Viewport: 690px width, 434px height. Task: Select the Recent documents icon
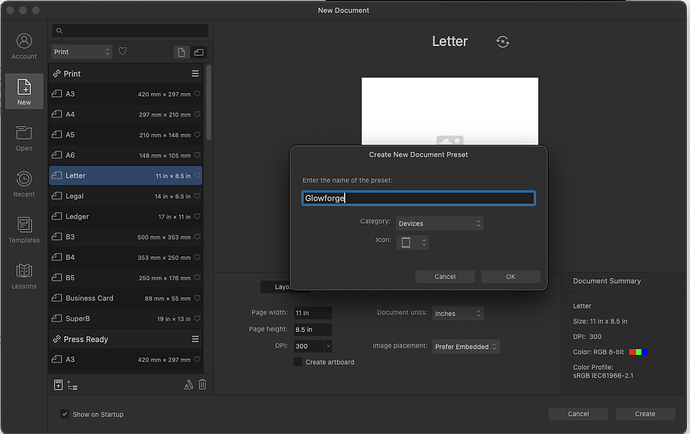(x=24, y=183)
